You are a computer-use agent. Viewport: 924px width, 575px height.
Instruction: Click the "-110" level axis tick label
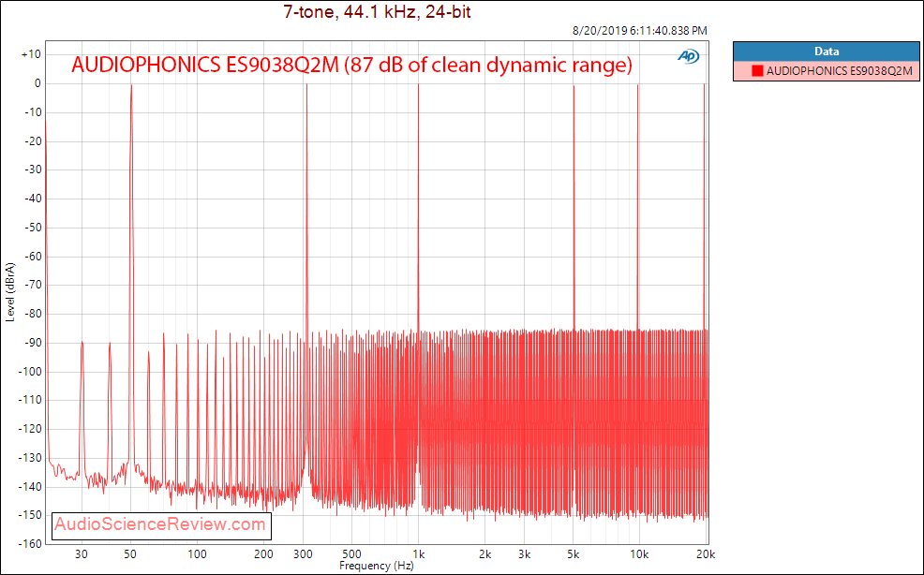tap(30, 400)
